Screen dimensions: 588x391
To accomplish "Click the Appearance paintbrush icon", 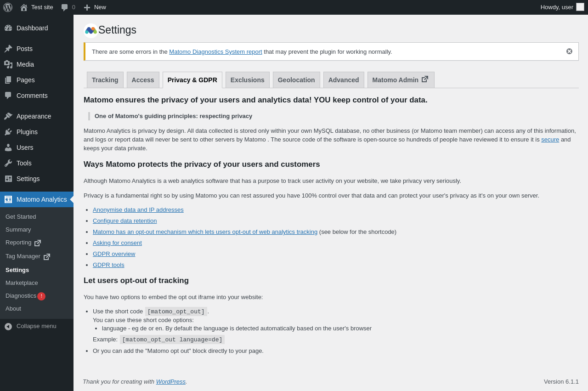I will [x=8, y=116].
